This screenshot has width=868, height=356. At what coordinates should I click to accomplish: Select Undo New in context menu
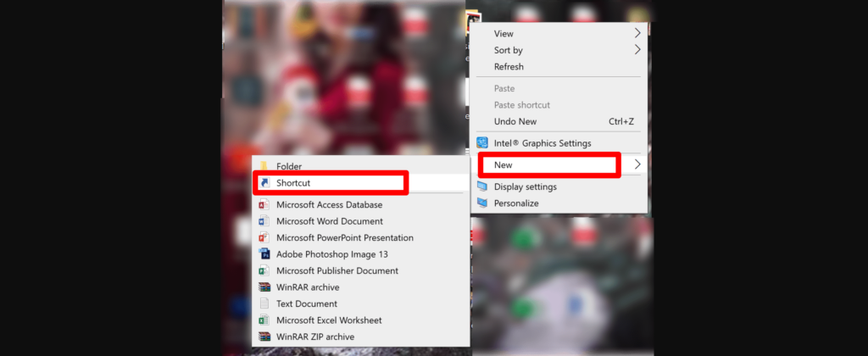(559, 121)
